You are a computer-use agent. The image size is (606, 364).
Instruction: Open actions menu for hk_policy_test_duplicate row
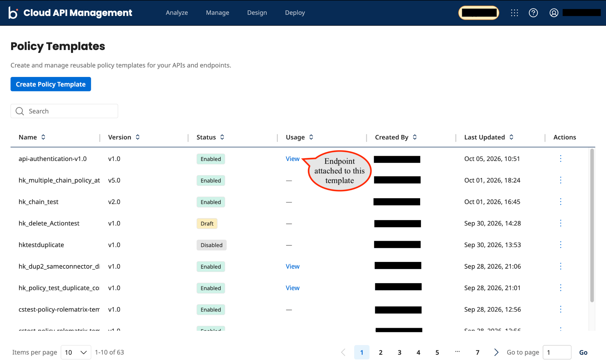click(560, 288)
